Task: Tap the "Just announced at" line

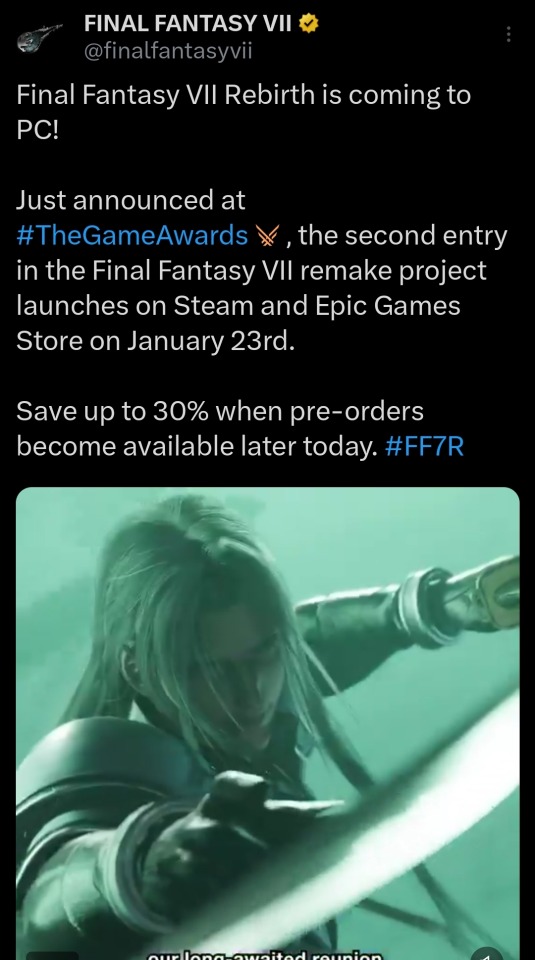Action: coord(130,200)
